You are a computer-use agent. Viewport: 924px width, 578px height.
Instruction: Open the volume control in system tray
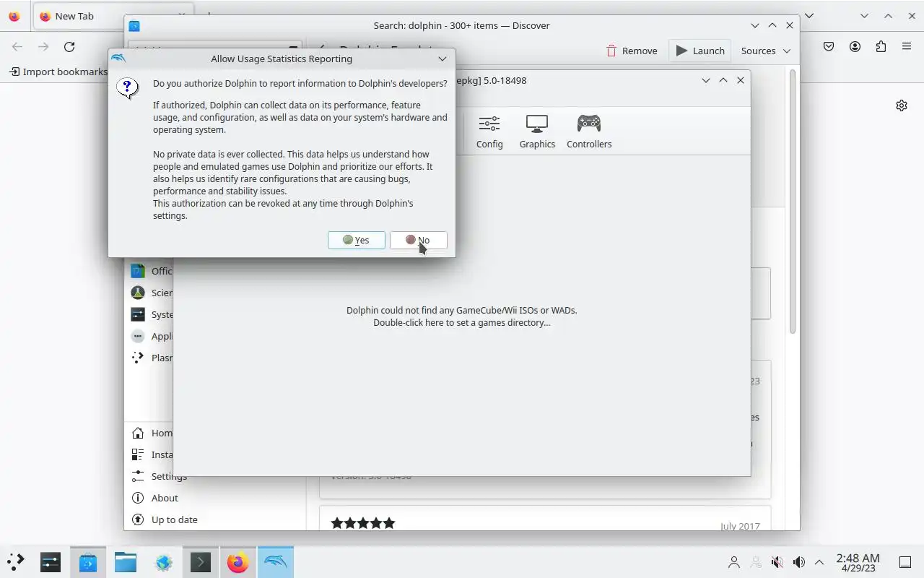tap(799, 562)
